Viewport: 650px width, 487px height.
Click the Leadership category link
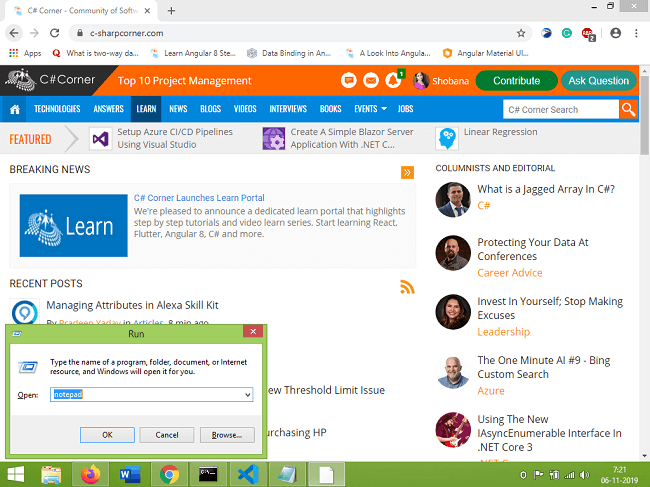point(503,332)
